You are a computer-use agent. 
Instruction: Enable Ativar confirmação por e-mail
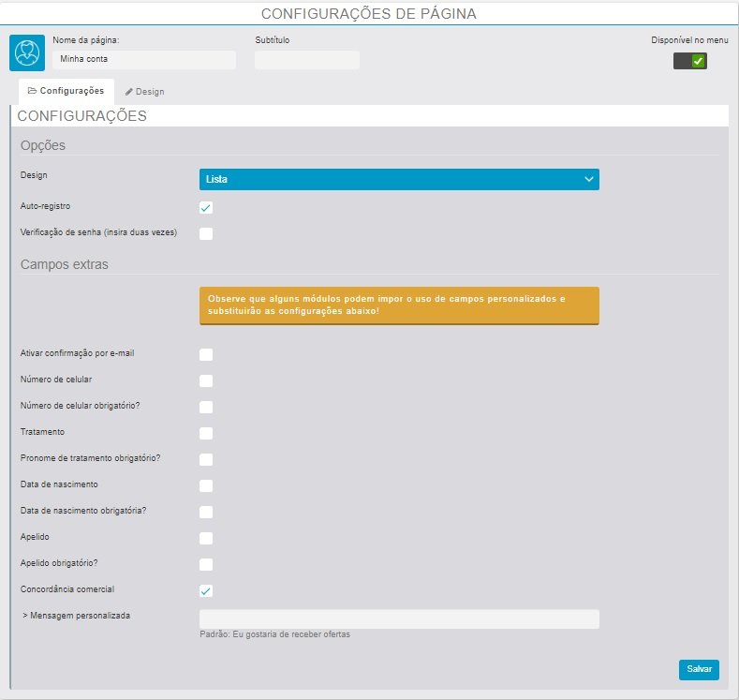pyautogui.click(x=206, y=354)
